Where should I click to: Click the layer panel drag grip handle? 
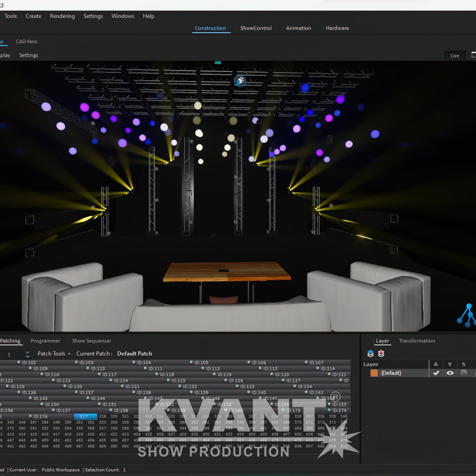tap(373, 341)
